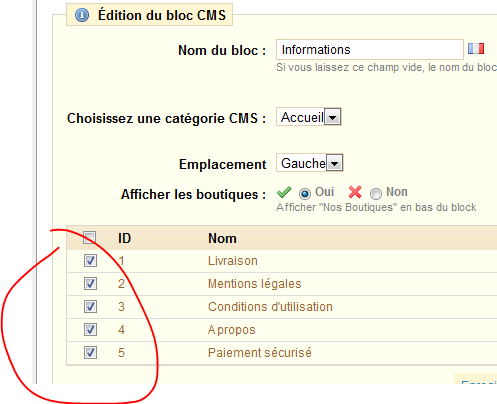The image size is (497, 404).
Task: Toggle the select-all checkbox in table header
Action: tap(89, 238)
